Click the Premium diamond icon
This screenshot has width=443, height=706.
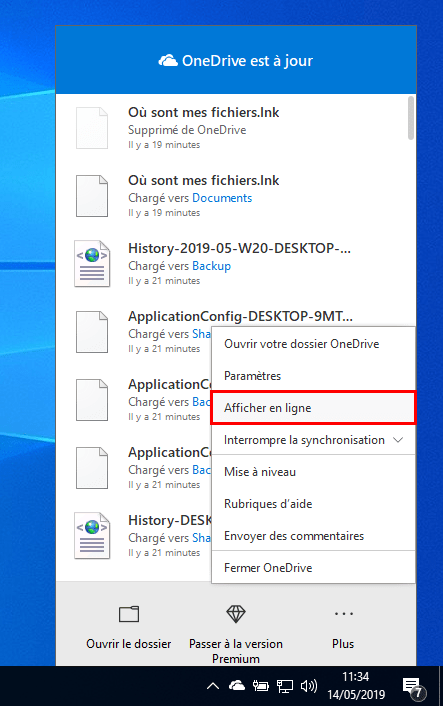235,614
